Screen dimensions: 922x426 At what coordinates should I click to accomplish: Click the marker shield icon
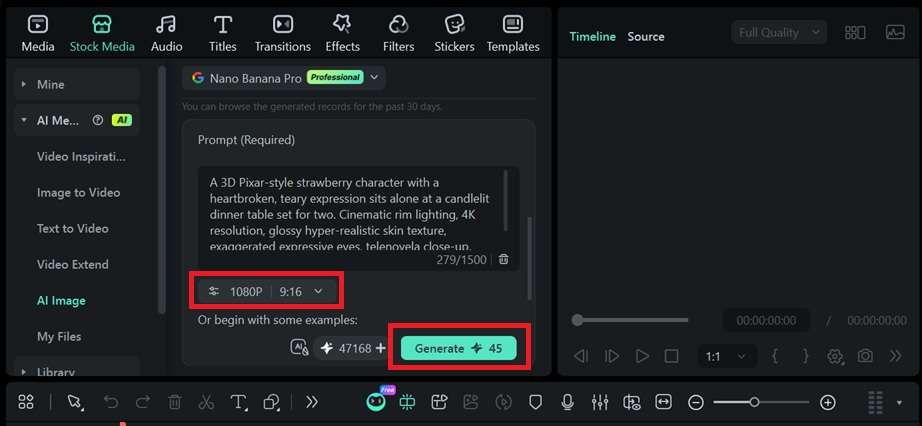[x=535, y=402]
